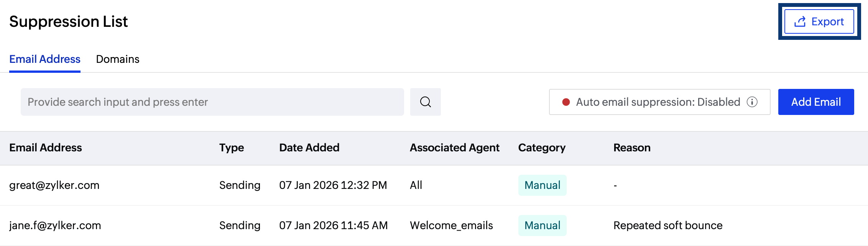This screenshot has width=868, height=246.
Task: Click the red disabled status dot
Action: [x=566, y=102]
